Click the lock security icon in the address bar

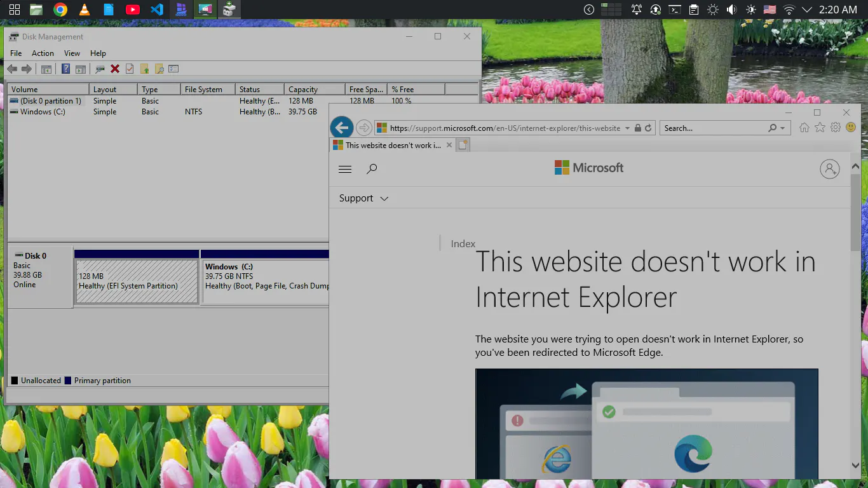tap(637, 128)
